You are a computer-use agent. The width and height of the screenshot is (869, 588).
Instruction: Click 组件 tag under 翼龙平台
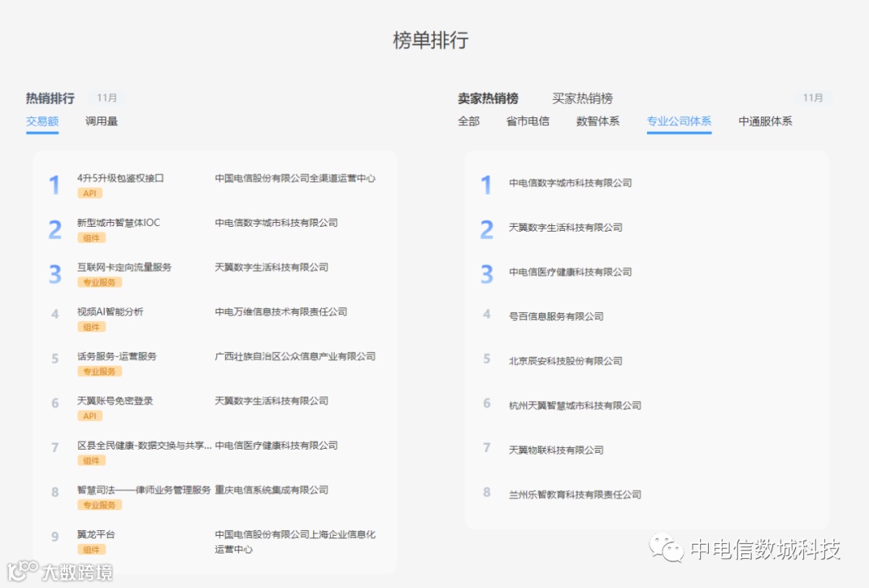tap(92, 549)
